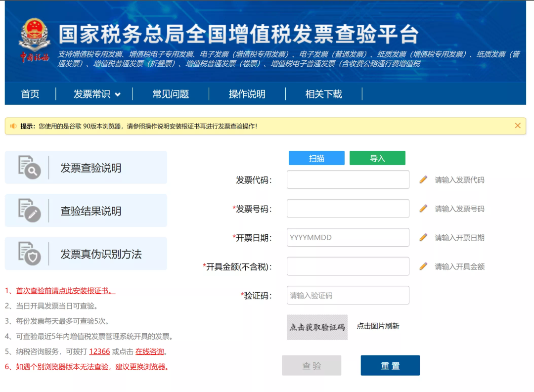The height and width of the screenshot is (392, 534).
Task: Focus the 发票号码 input field
Action: 348,209
